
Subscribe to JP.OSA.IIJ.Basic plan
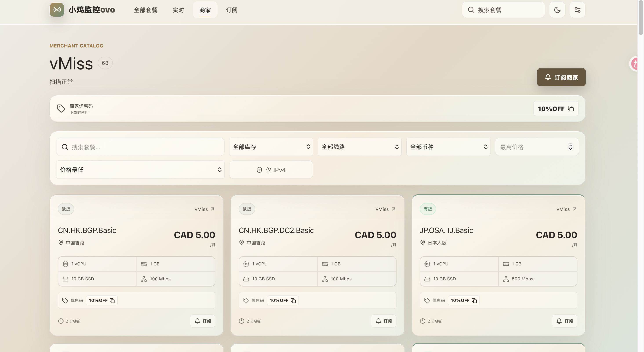coord(564,321)
